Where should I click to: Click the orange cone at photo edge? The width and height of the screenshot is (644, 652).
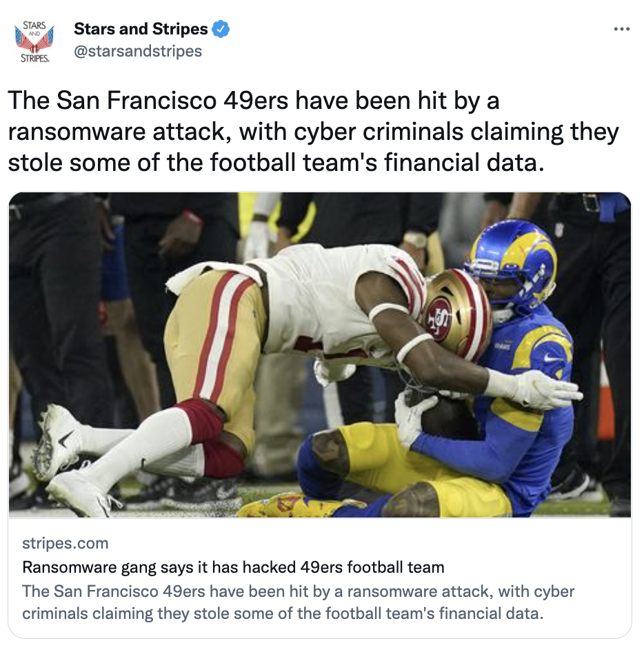coord(605,396)
